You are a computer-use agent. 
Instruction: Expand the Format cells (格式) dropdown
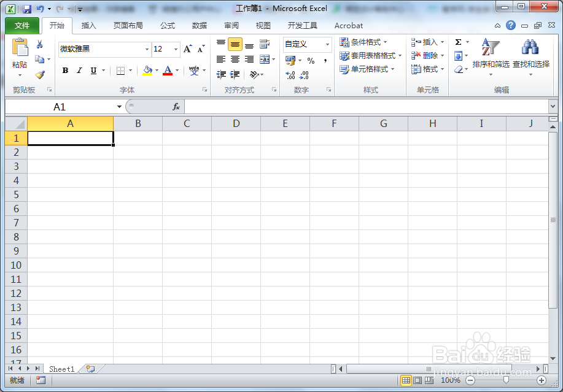442,69
